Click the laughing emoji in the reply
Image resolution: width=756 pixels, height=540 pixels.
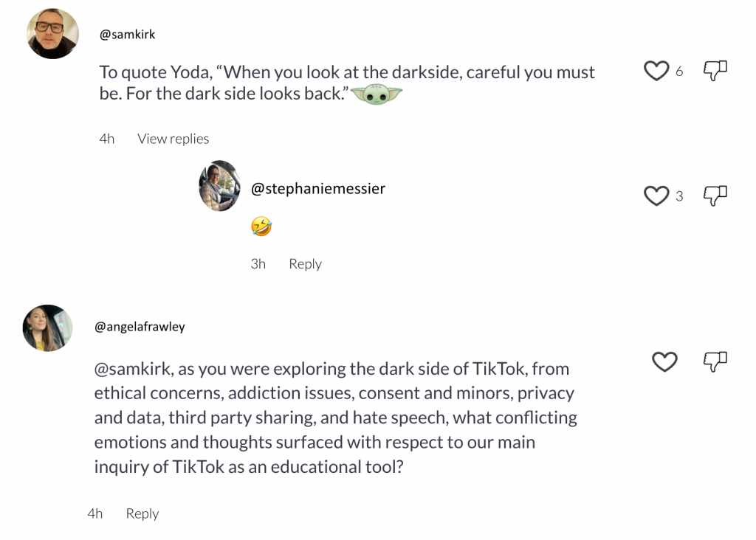click(261, 226)
